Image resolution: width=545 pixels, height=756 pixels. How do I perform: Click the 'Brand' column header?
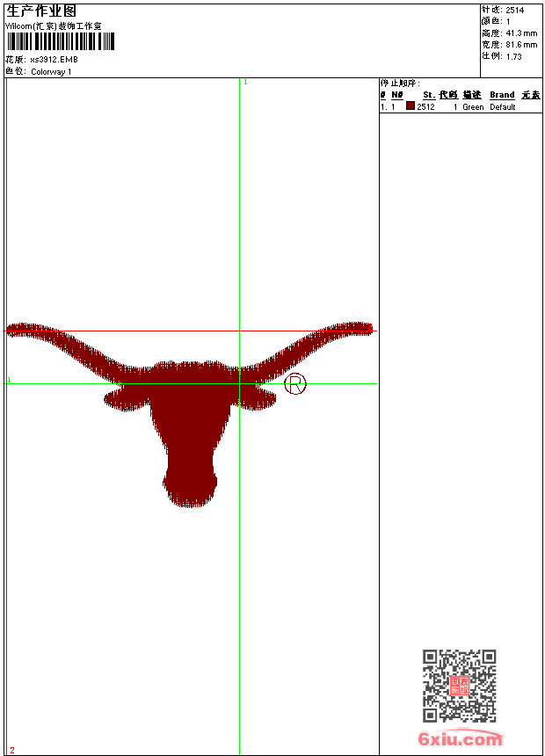click(x=502, y=95)
